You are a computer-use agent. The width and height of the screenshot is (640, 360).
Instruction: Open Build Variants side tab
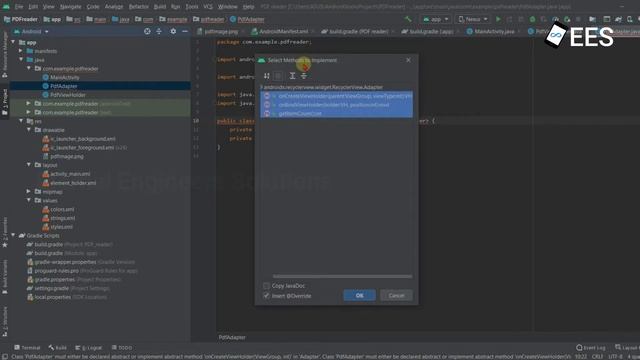pyautogui.click(x=4, y=277)
